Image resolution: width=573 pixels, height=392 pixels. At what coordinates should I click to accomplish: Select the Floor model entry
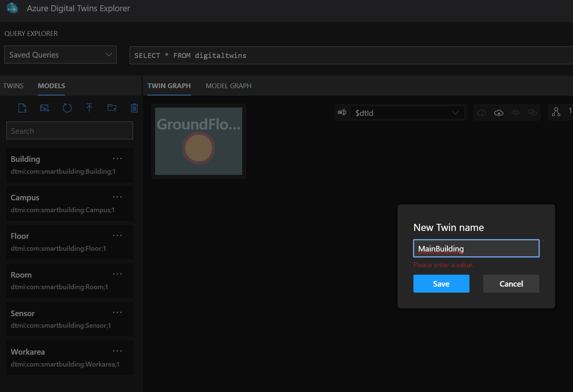click(70, 242)
